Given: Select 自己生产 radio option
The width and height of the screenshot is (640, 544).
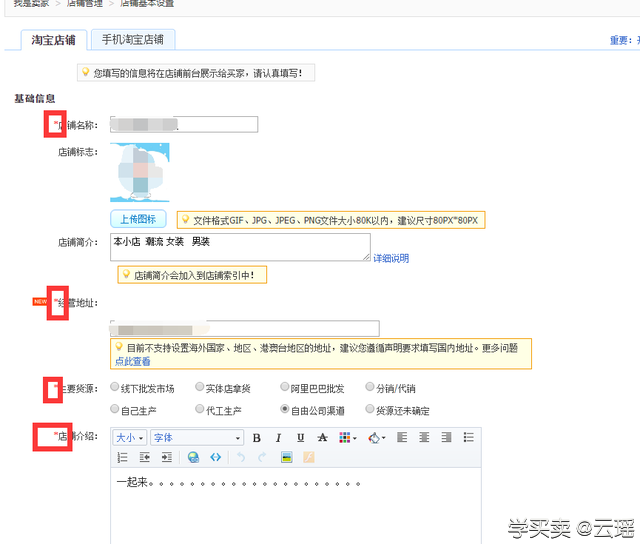Looking at the screenshot, I should pos(115,409).
